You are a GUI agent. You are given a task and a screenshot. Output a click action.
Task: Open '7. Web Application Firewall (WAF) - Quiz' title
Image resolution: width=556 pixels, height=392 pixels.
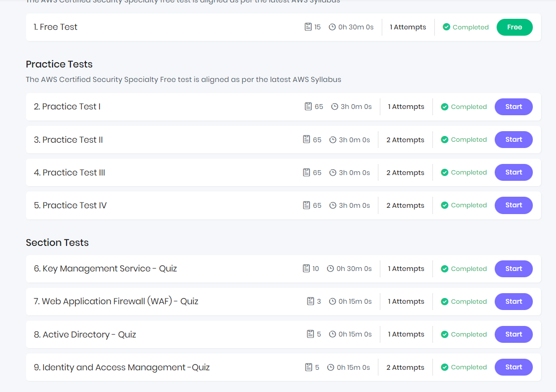coord(116,301)
